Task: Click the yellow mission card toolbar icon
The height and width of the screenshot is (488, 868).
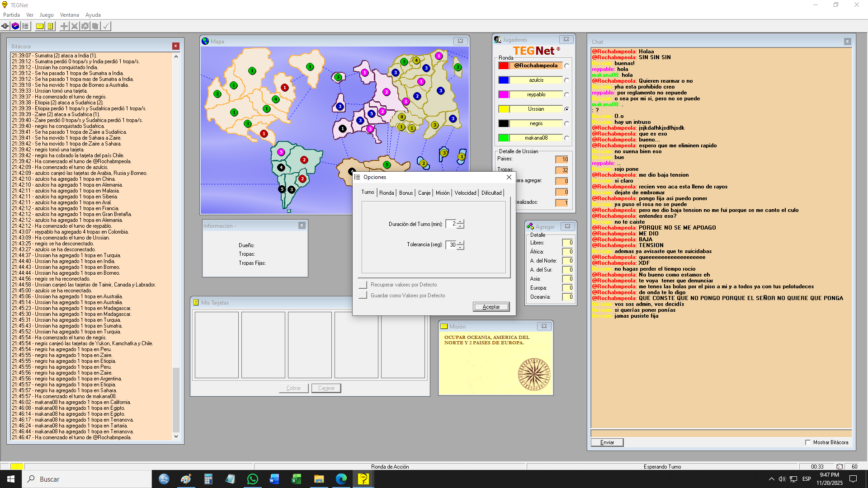Action: click(x=40, y=26)
